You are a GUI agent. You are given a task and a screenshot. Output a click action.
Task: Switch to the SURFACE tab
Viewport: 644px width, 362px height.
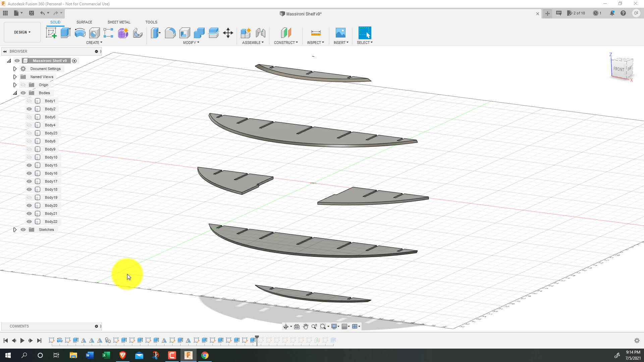[x=84, y=22]
